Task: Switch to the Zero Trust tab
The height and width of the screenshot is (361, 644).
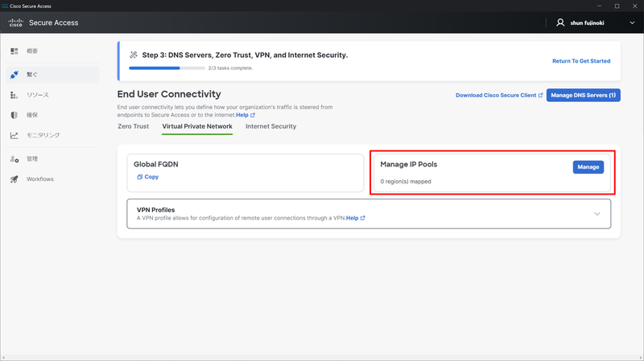Action: pos(133,126)
